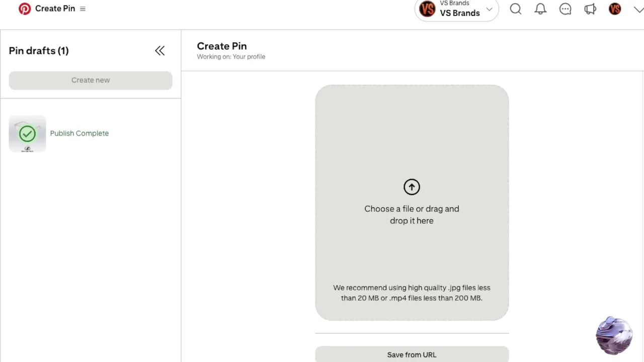Screen dimensions: 644x362
Task: Click the VS Brands logo in switcher
Action: tap(427, 9)
